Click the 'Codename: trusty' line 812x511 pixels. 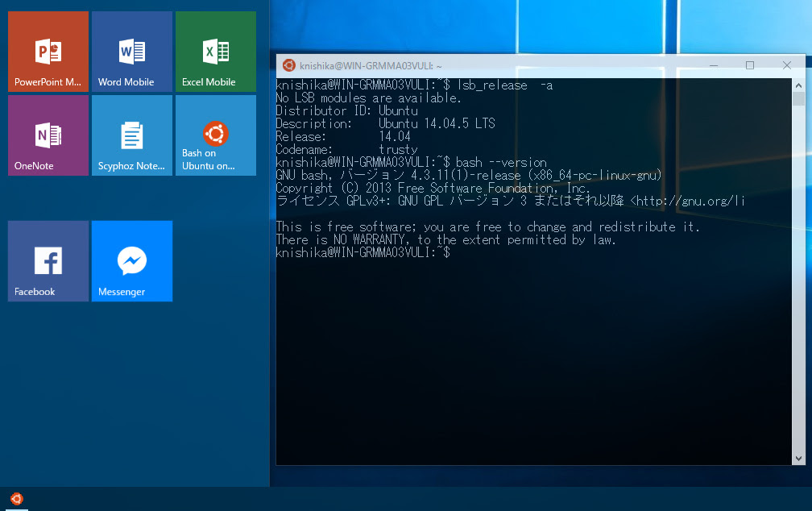point(346,150)
